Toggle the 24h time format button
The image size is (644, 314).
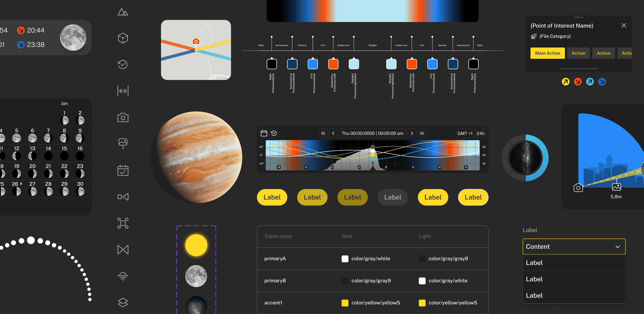[481, 133]
